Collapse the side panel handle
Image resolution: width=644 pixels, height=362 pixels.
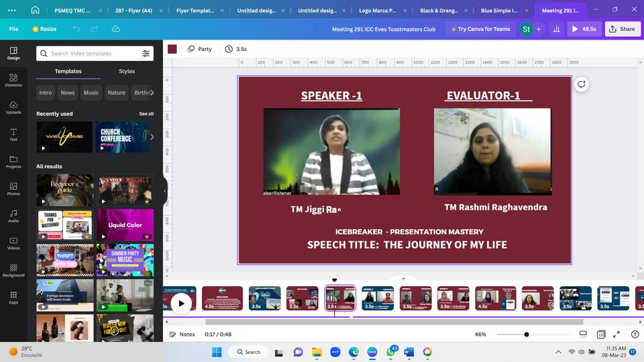[x=165, y=190]
